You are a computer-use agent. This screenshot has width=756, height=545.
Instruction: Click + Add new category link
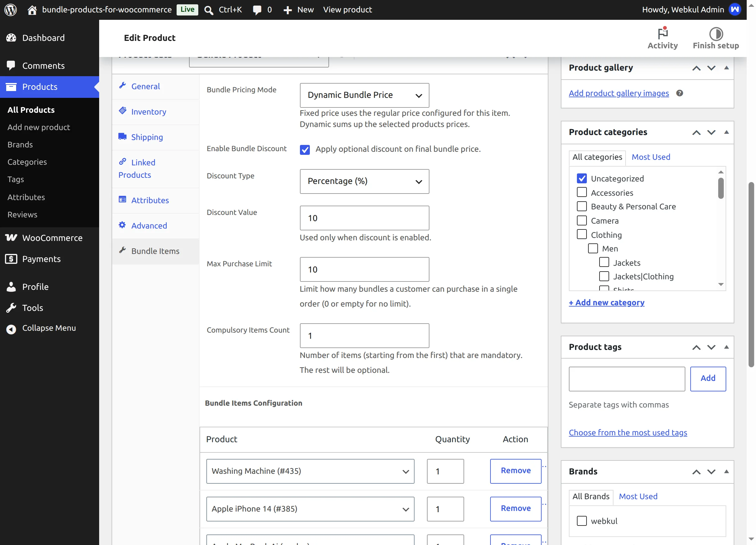point(606,303)
